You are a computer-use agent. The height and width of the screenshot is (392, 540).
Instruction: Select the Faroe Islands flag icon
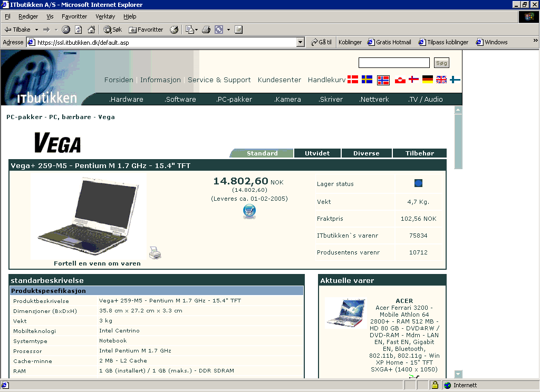coord(413,80)
